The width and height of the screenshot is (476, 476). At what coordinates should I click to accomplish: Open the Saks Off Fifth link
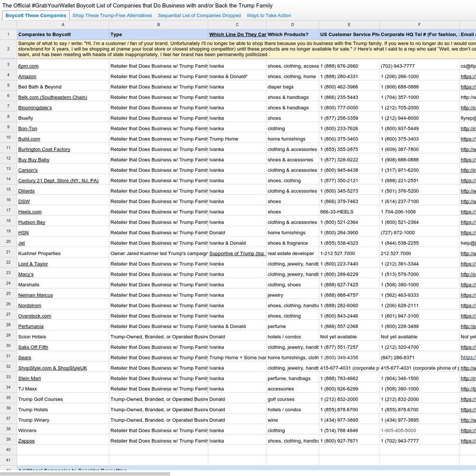click(33, 347)
